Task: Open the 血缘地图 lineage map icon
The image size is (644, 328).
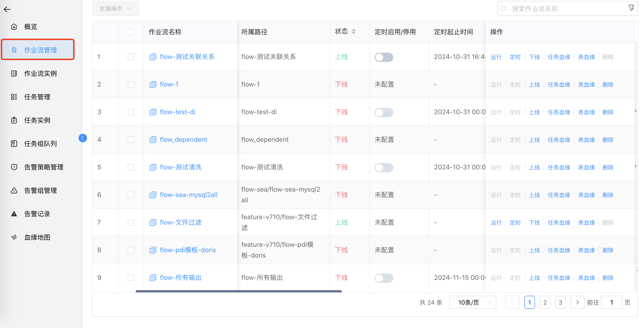Action: [x=14, y=237]
